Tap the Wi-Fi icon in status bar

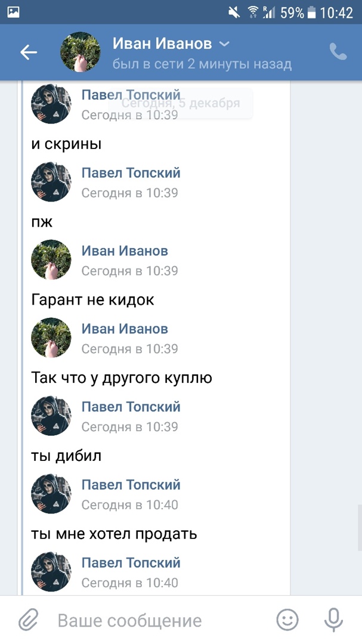[x=253, y=12]
